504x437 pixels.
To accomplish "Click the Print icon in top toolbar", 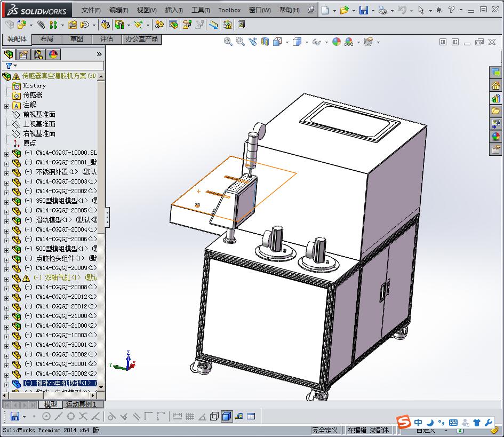I will [382, 10].
